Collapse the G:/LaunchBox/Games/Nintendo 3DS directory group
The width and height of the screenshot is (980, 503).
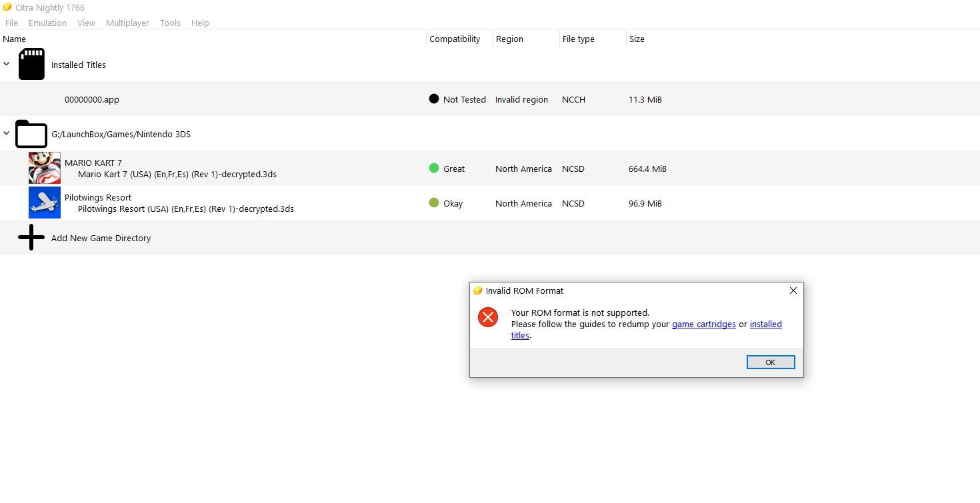[x=7, y=133]
